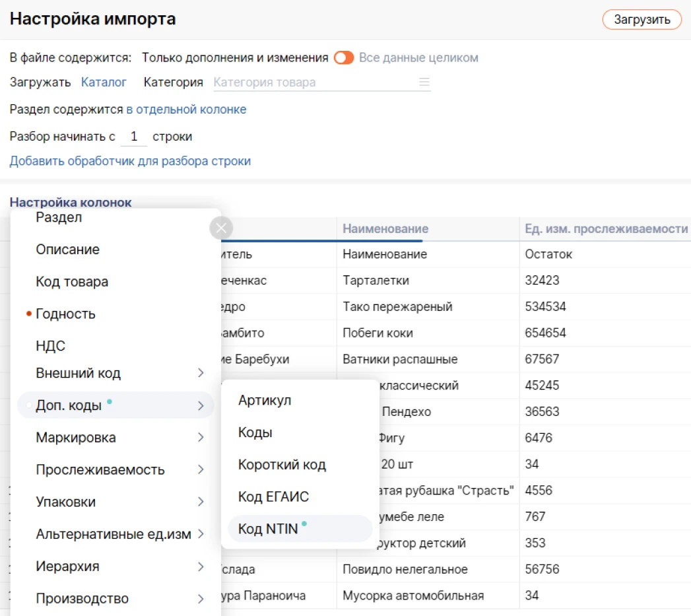Viewport: 691px width, 616px height.
Task: Click 'Добавить обработчик для разбора строки' link
Action: [x=130, y=161]
